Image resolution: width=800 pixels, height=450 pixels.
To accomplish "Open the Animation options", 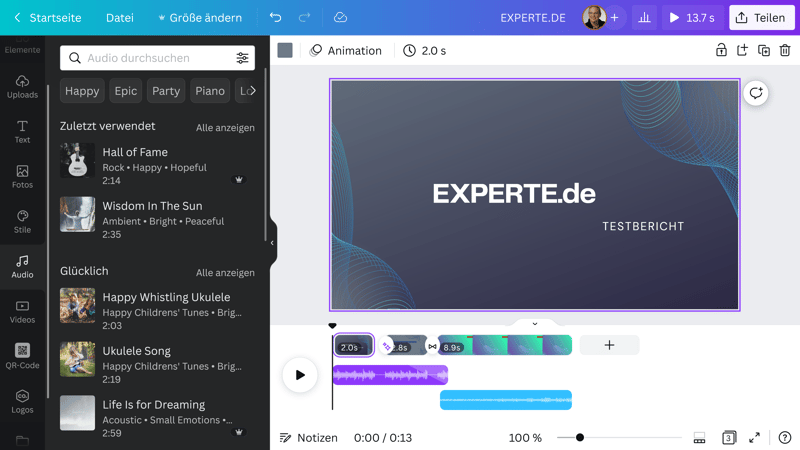I will (x=345, y=51).
